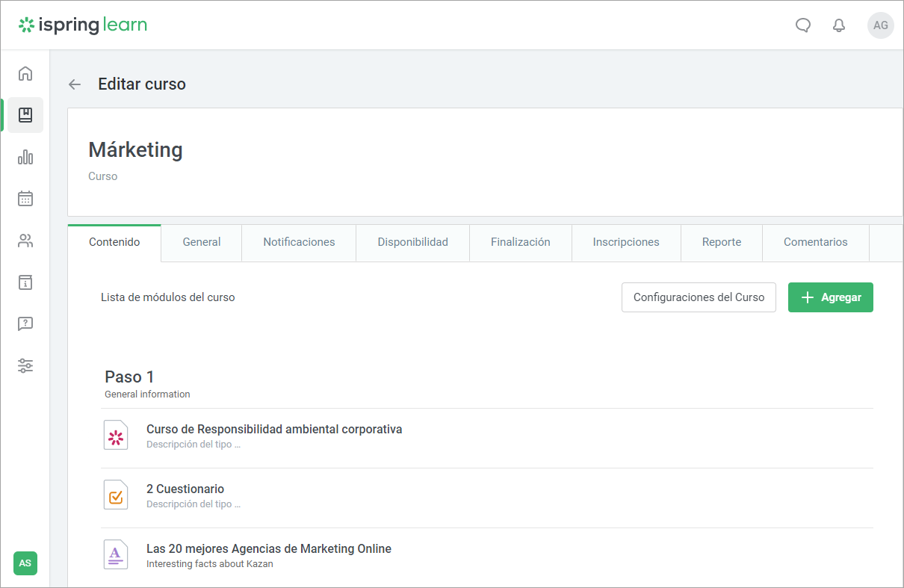The width and height of the screenshot is (904, 588).
Task: Click the ispring learn logo
Action: click(x=83, y=25)
